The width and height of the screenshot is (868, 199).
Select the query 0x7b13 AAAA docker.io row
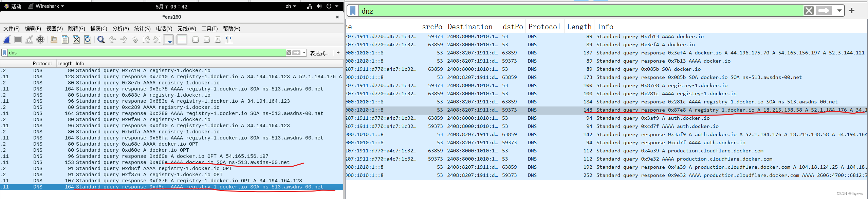coord(606,37)
